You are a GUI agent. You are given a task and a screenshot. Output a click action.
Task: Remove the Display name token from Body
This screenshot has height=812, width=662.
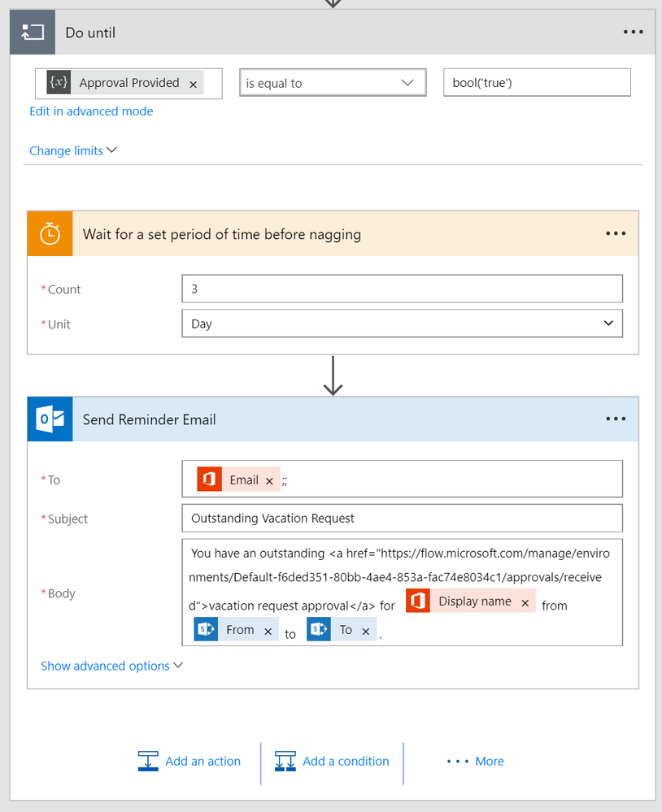click(x=525, y=602)
